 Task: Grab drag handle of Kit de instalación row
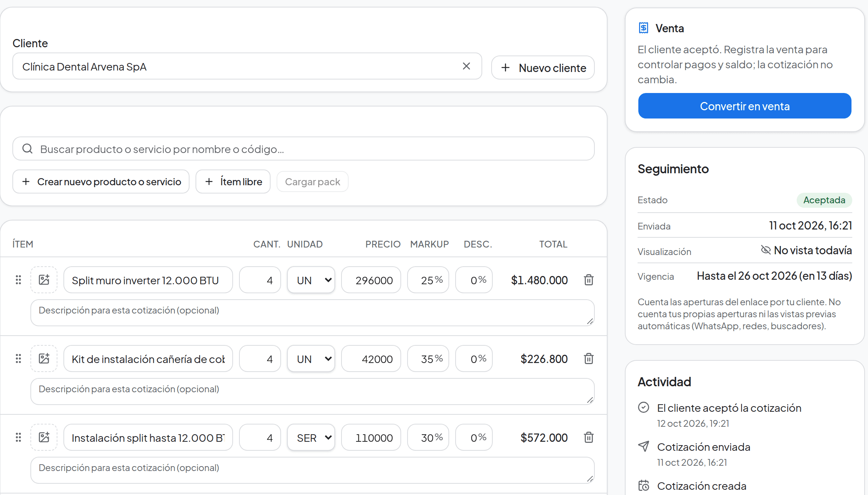[18, 358]
